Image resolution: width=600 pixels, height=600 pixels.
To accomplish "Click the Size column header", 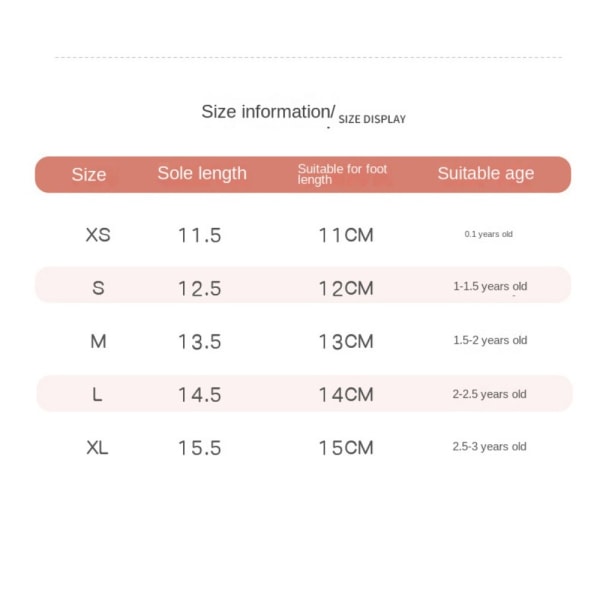I will [x=89, y=175].
